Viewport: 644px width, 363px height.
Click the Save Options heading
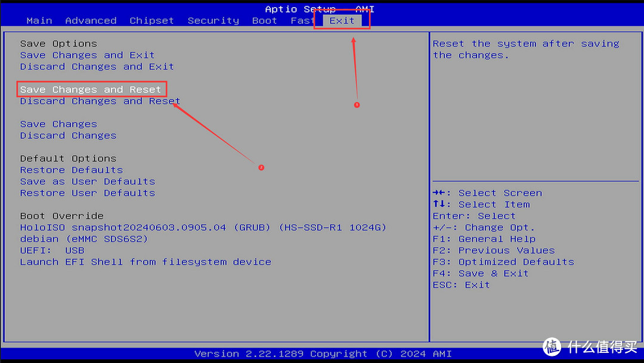(58, 44)
